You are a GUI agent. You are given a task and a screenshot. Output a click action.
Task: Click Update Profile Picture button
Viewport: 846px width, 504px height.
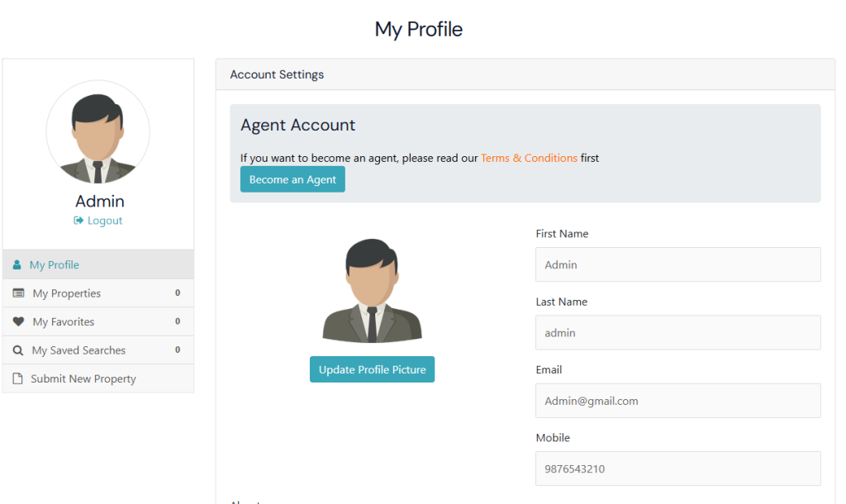(x=372, y=369)
